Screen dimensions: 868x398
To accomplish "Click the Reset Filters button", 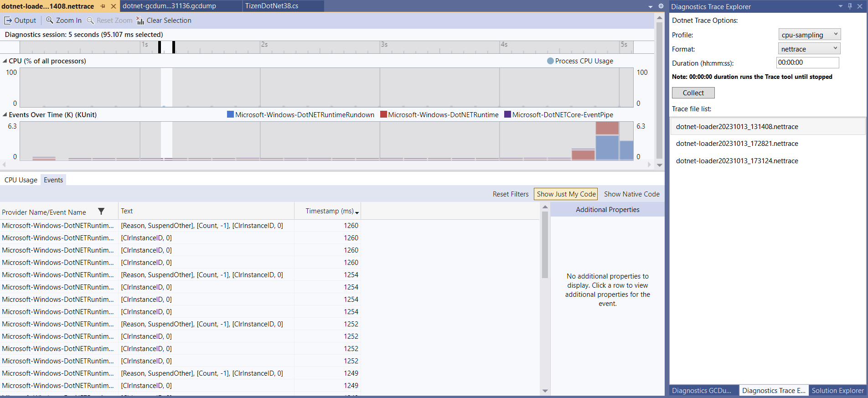I will (x=510, y=194).
